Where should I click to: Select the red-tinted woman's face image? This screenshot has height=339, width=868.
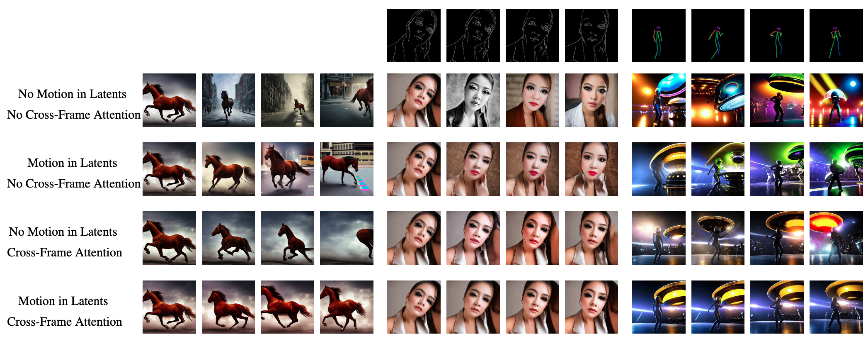(532, 238)
